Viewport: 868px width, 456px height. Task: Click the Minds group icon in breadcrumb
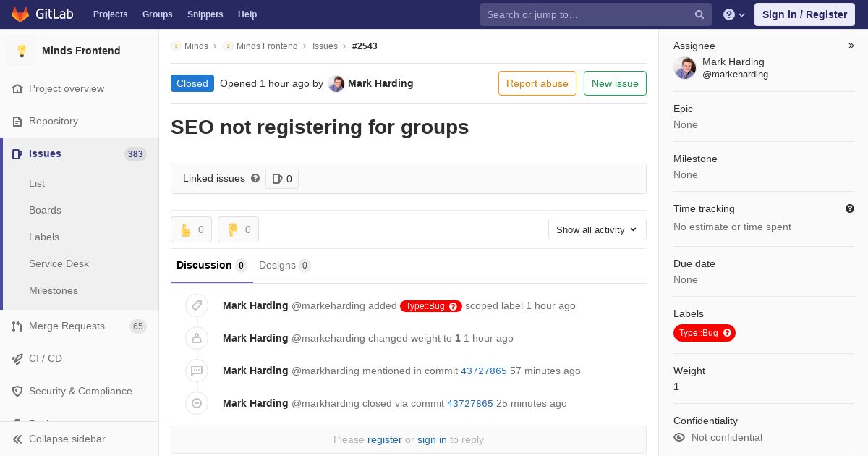pos(176,46)
